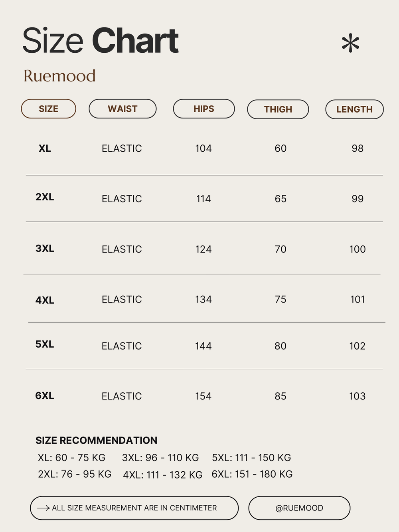Screen dimensions: 399x532
Task: Open the @RUEMOOD handle pill
Action: (x=299, y=508)
